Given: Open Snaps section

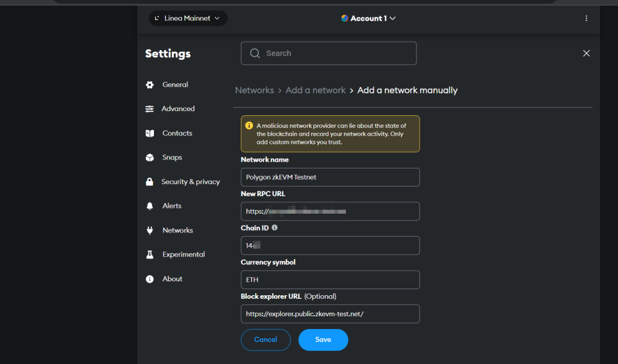Looking at the screenshot, I should tap(172, 158).
